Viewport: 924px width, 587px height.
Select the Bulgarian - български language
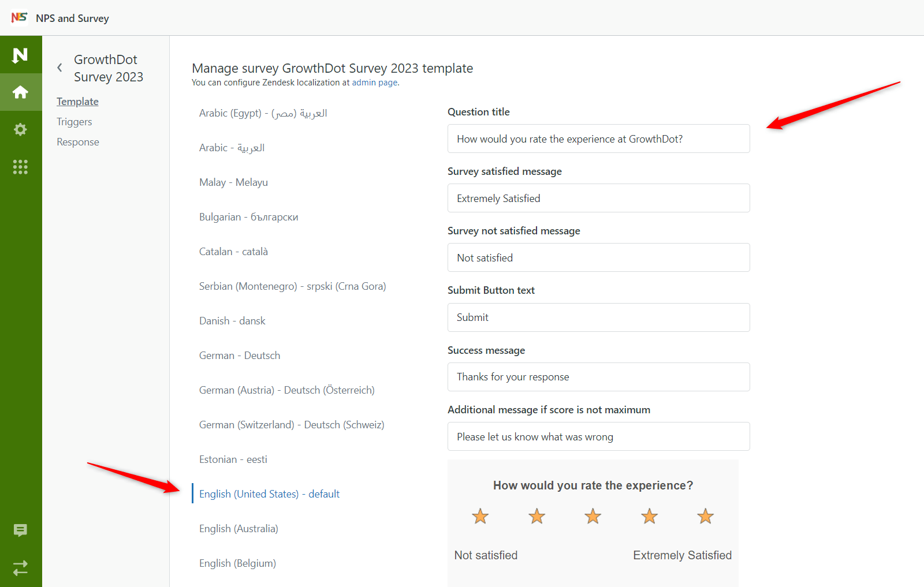[248, 217]
